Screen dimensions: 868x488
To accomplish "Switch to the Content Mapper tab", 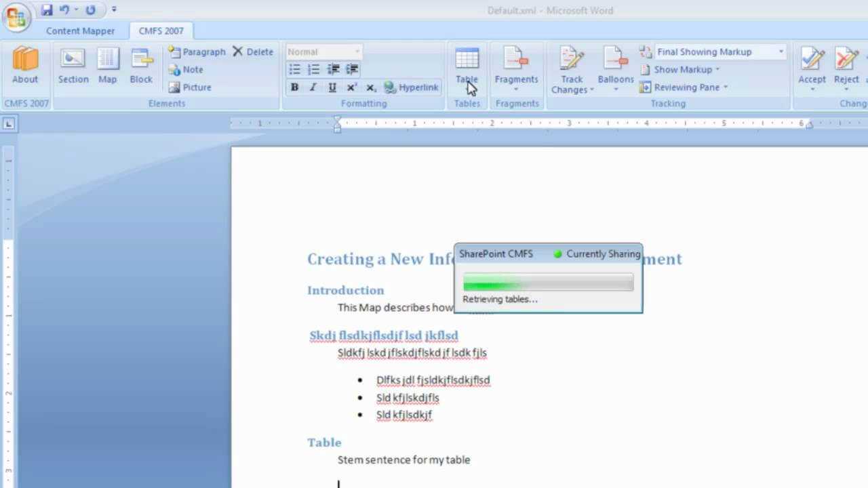I will (x=80, y=31).
